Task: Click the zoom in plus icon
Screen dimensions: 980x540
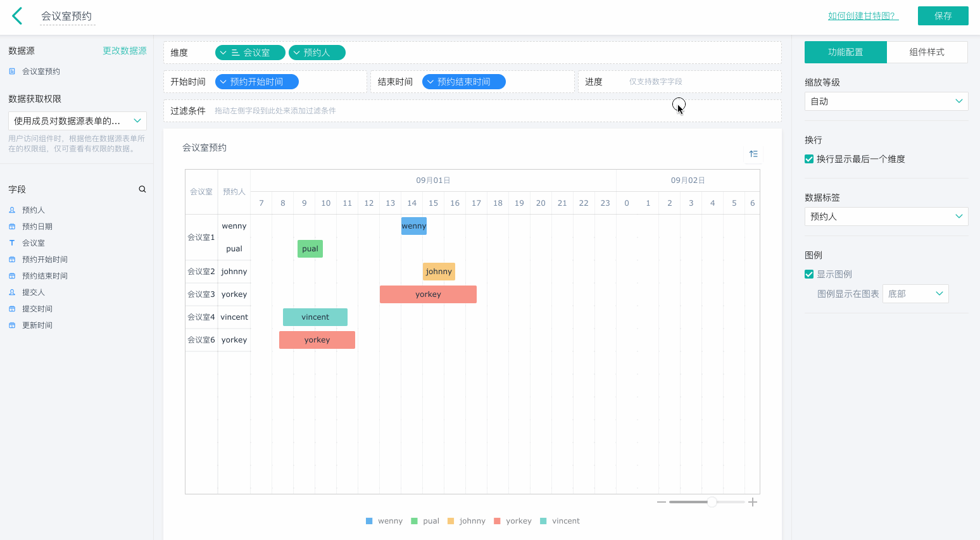Action: tap(753, 502)
